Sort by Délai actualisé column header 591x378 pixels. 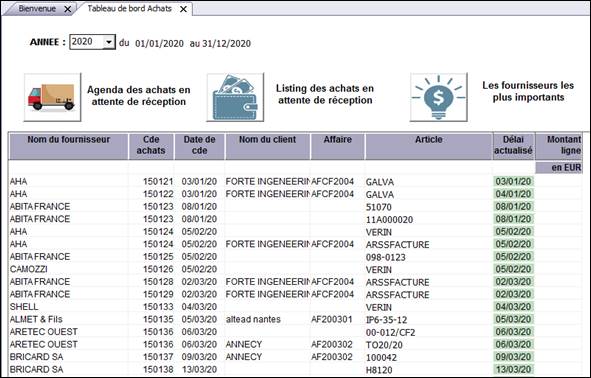(513, 146)
